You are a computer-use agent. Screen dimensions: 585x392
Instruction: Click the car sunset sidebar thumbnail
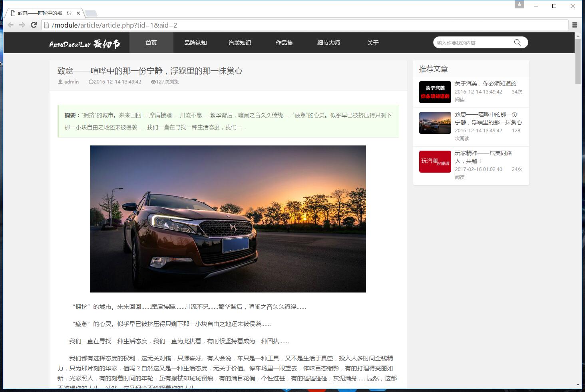pos(435,123)
